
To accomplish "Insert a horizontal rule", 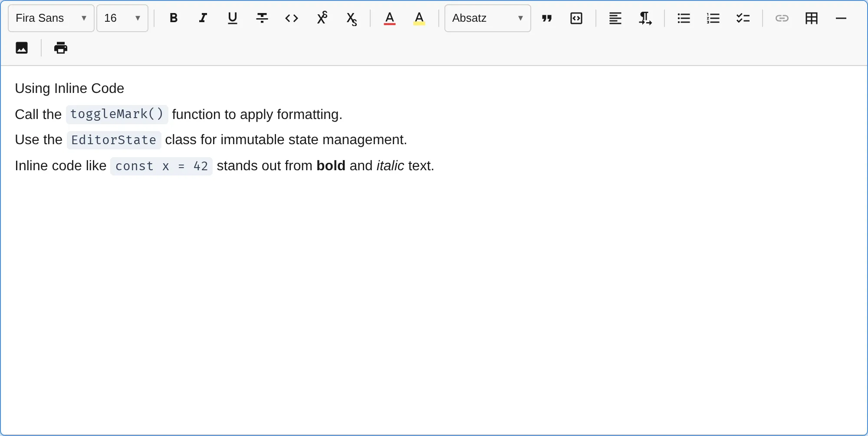I will pyautogui.click(x=841, y=18).
